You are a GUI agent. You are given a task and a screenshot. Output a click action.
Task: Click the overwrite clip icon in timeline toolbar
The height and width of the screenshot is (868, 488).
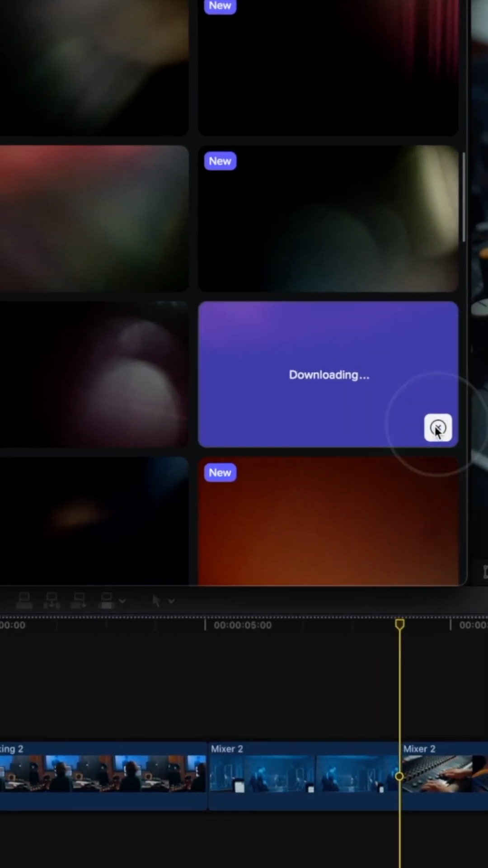[107, 600]
